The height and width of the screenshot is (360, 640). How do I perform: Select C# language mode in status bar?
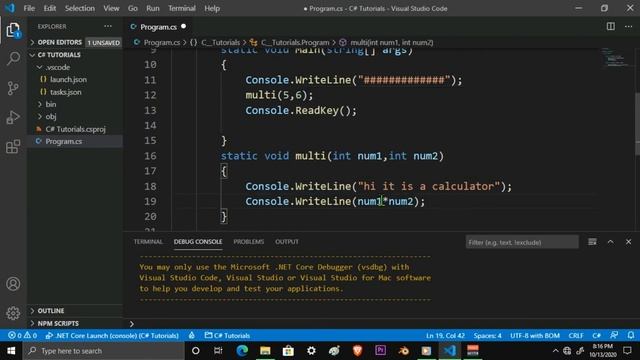(596, 336)
